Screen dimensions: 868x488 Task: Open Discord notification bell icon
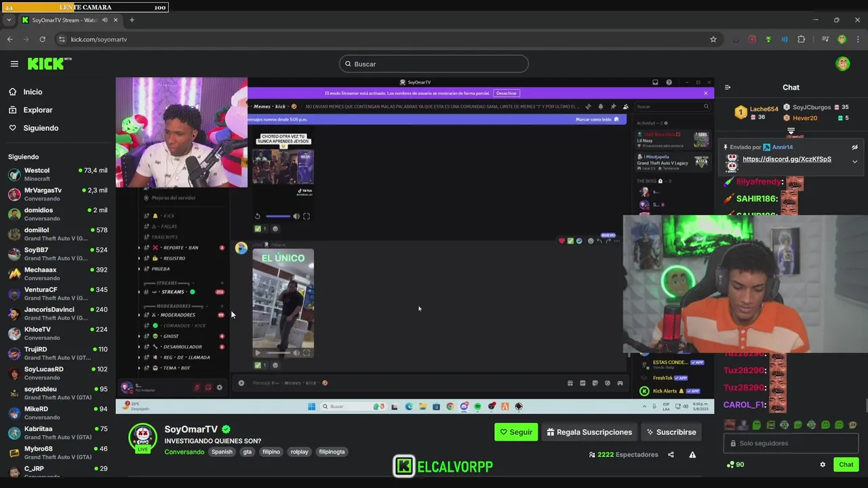tap(600, 106)
